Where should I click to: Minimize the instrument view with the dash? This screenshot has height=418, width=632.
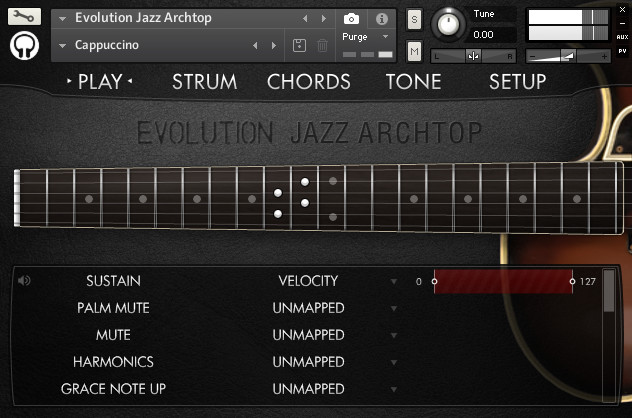[x=622, y=24]
